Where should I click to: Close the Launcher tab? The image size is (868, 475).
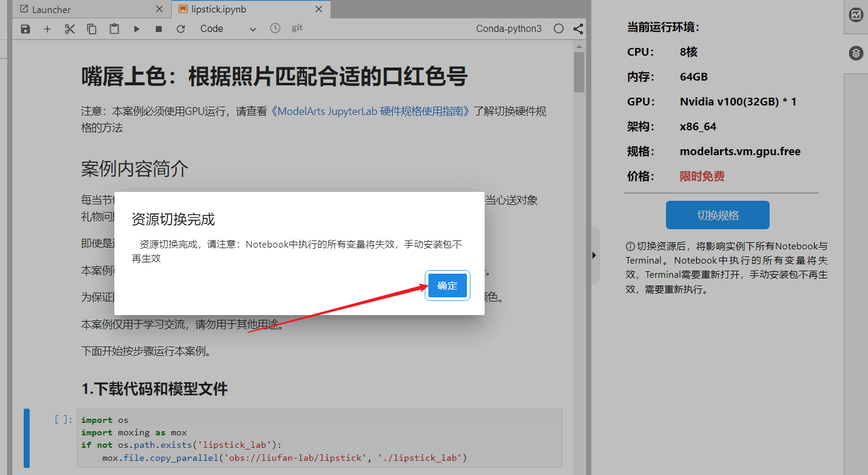pyautogui.click(x=159, y=9)
